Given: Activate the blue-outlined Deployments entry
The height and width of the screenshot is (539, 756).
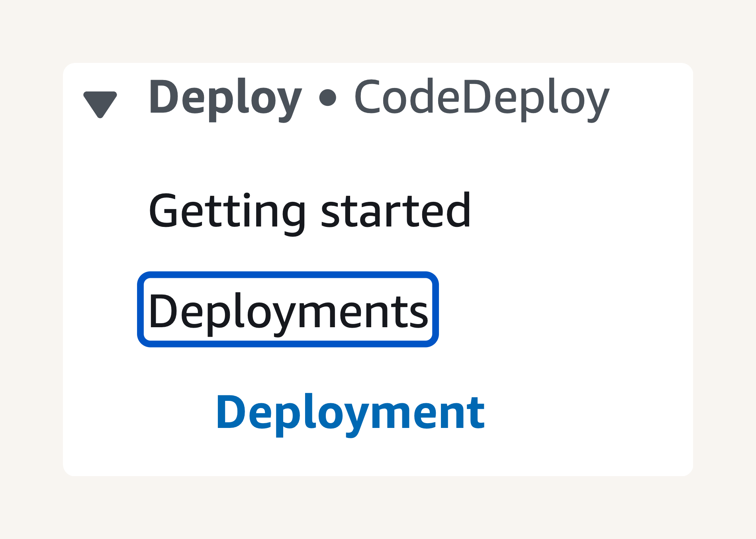Looking at the screenshot, I should coord(288,309).
